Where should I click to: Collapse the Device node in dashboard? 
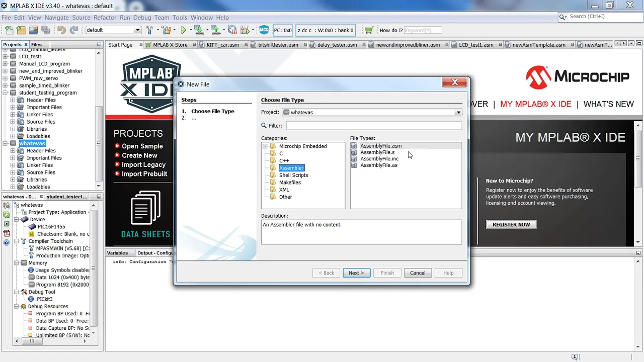(x=17, y=220)
